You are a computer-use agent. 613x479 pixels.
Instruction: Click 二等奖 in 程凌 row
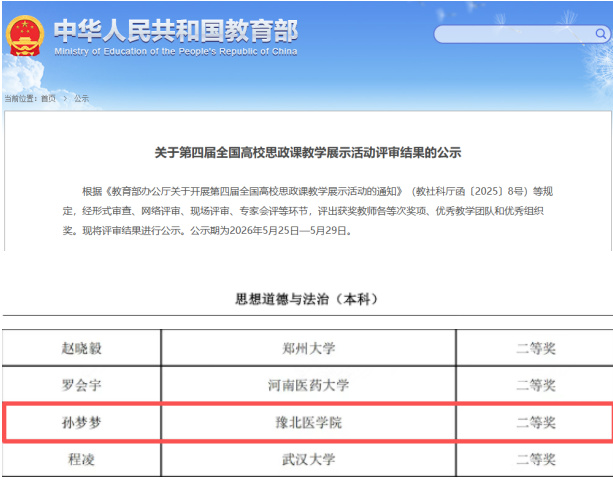[536, 459]
